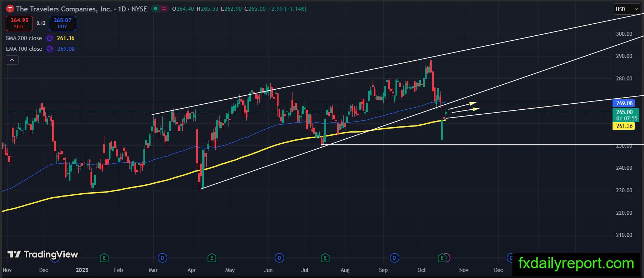This screenshot has width=644, height=278.
Task: Click the 250.00 price scale label
Action: pos(624,146)
